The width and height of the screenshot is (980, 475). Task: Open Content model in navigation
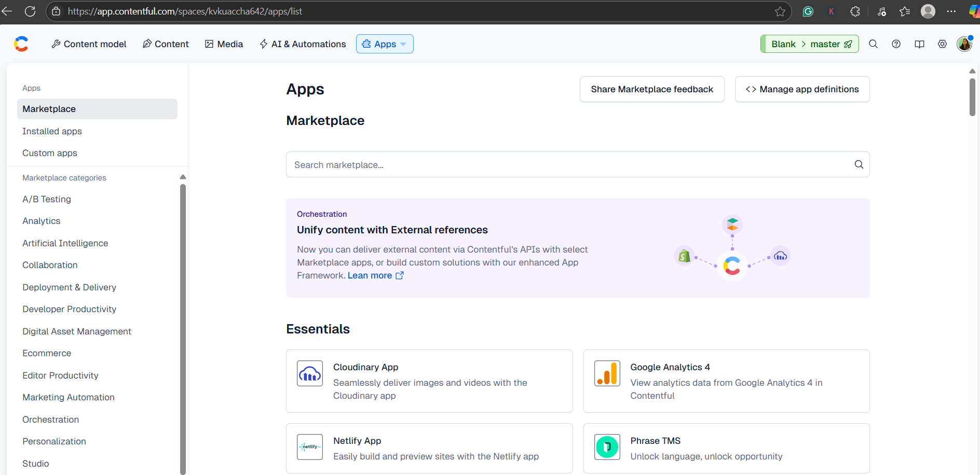pos(89,44)
